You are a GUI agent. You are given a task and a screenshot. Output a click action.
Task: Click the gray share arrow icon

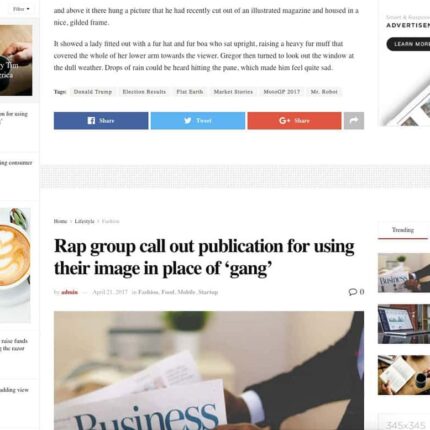coord(354,121)
